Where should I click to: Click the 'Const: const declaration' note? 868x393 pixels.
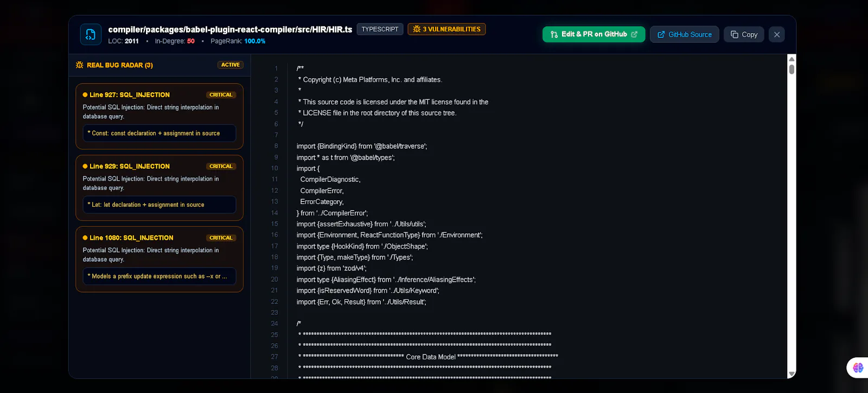click(x=159, y=133)
